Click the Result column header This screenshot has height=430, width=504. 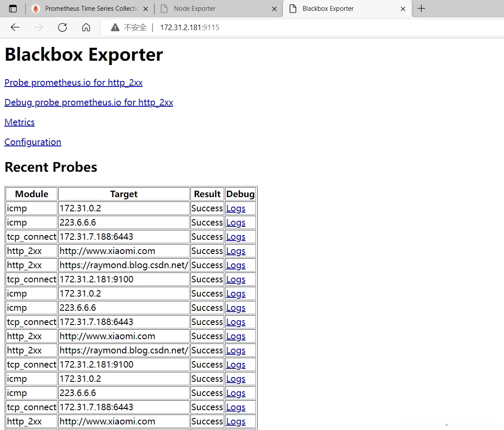tap(207, 194)
